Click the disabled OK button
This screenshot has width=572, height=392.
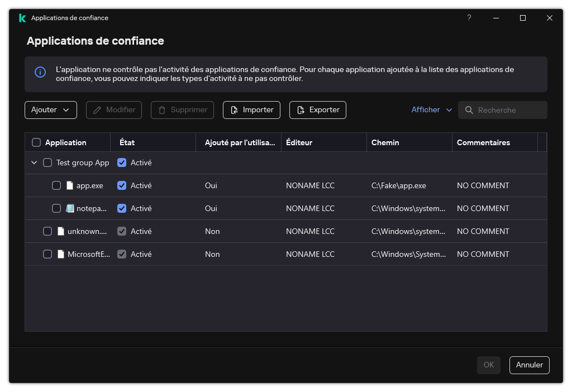coord(488,365)
